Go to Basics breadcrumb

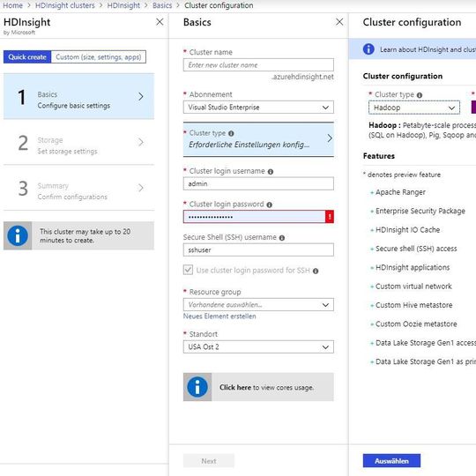[162, 5]
